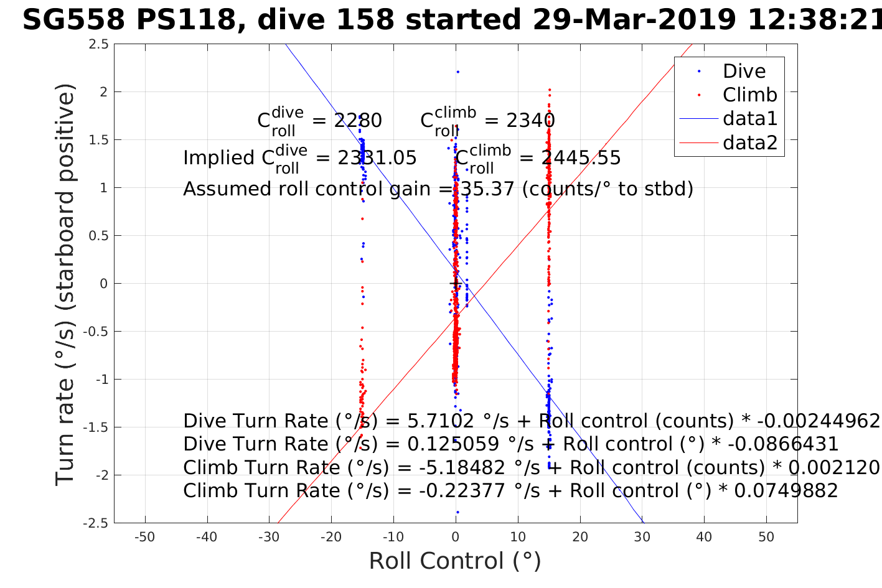Click y-axis tick label '2'
The height and width of the screenshot is (588, 882).
click(x=105, y=92)
